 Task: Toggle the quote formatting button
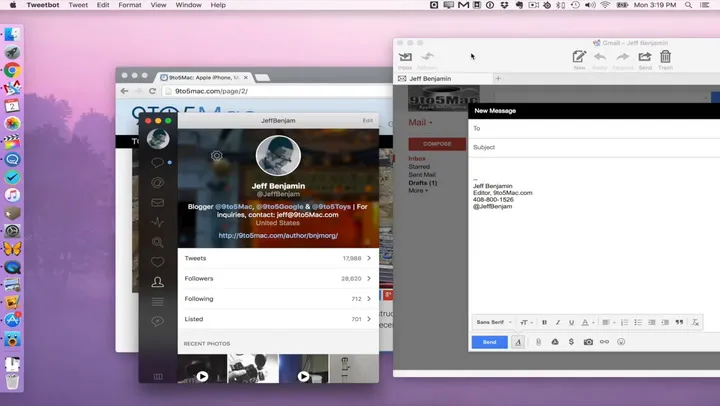[679, 322]
